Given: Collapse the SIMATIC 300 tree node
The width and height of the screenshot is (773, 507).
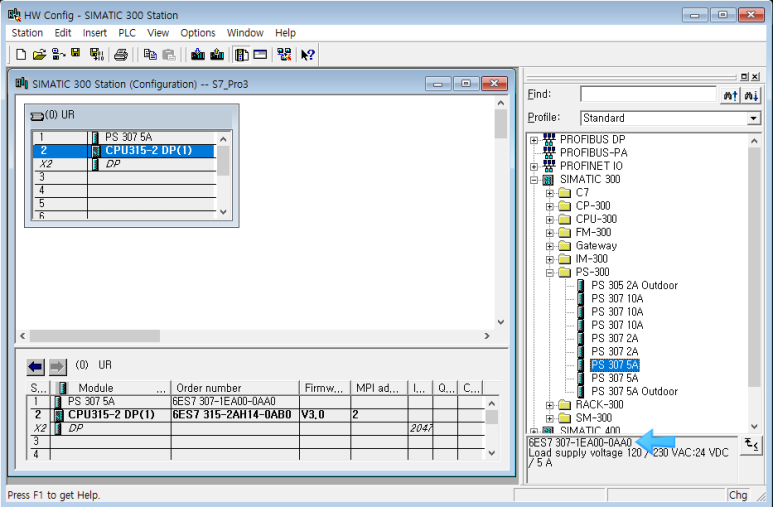Looking at the screenshot, I should coord(534,180).
